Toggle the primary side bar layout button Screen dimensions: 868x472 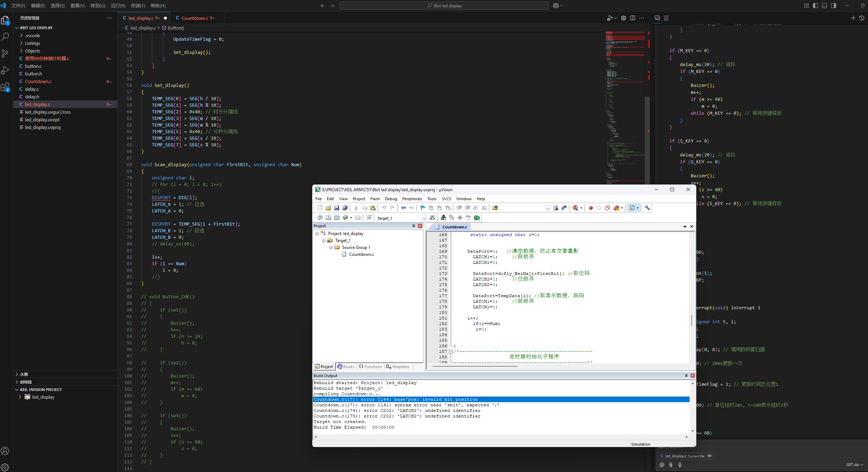[815, 6]
